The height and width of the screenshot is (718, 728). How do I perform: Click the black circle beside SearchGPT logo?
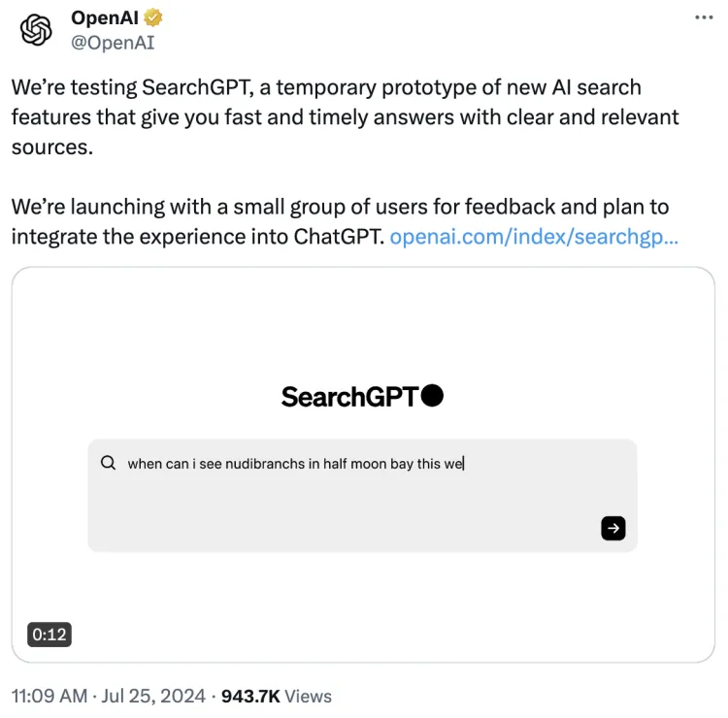[433, 395]
